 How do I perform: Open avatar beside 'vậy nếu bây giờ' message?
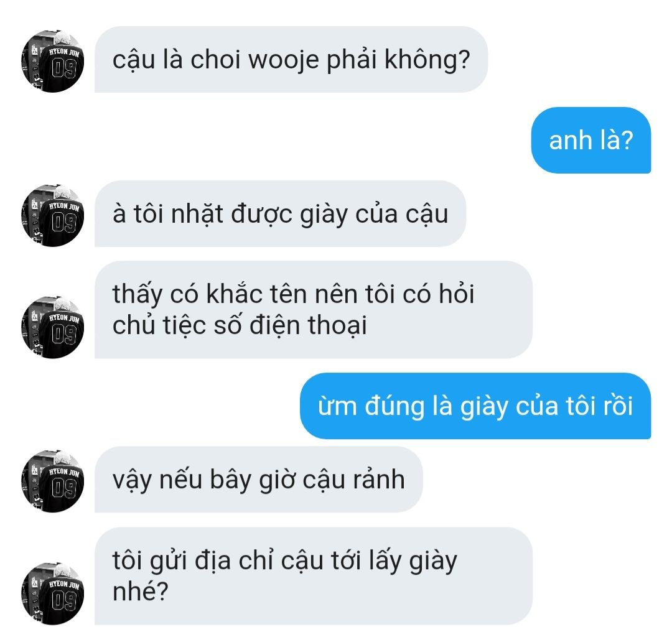pos(52,481)
